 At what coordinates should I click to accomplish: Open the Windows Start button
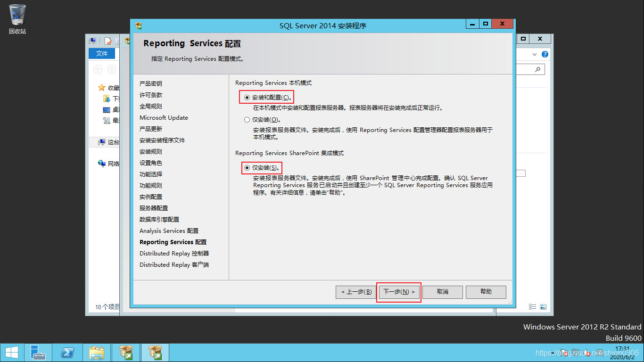point(12,353)
